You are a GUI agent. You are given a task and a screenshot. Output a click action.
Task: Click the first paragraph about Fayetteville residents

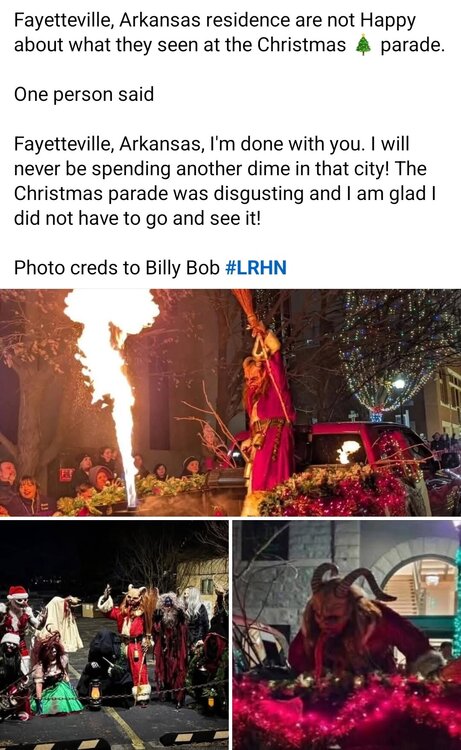click(230, 33)
